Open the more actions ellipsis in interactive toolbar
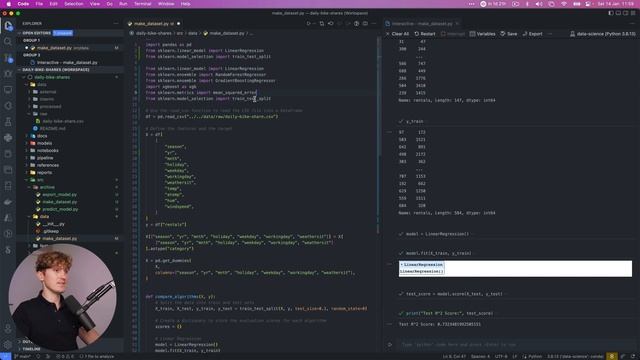Viewport: 640px width, 360px height. 550,34
